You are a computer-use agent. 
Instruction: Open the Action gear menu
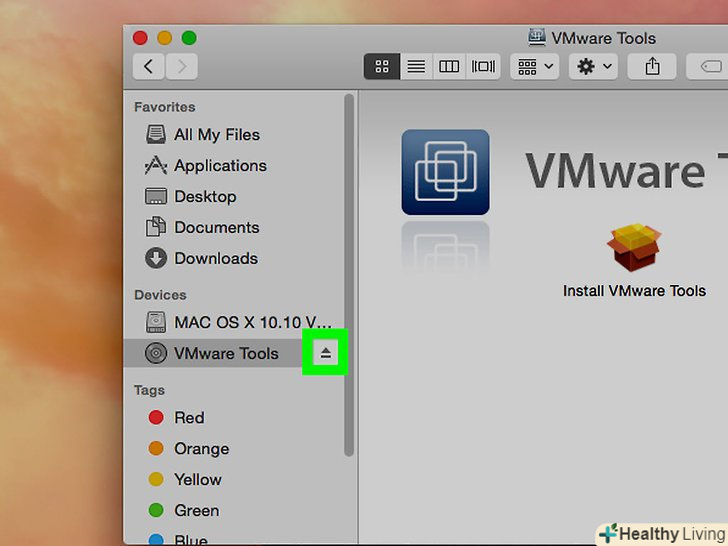click(x=593, y=66)
